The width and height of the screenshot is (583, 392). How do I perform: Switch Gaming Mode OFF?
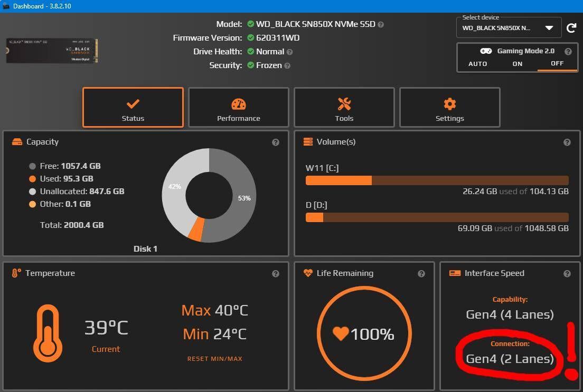point(557,63)
